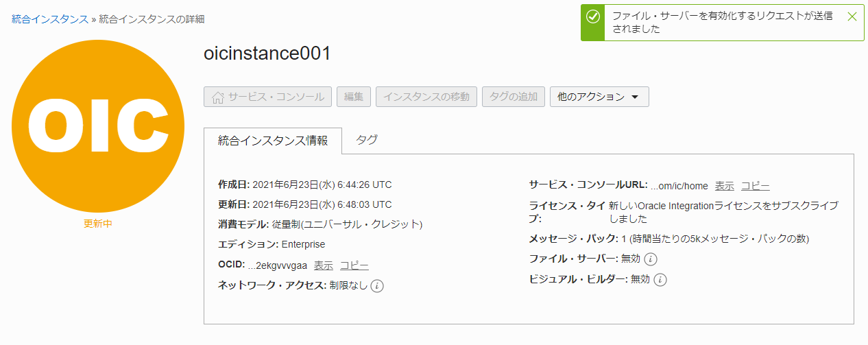Click the large orange OIC instance icon

98,126
